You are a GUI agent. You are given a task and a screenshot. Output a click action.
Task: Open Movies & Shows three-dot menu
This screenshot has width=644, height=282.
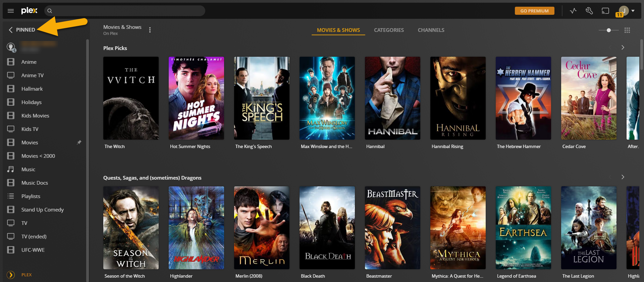[150, 30]
